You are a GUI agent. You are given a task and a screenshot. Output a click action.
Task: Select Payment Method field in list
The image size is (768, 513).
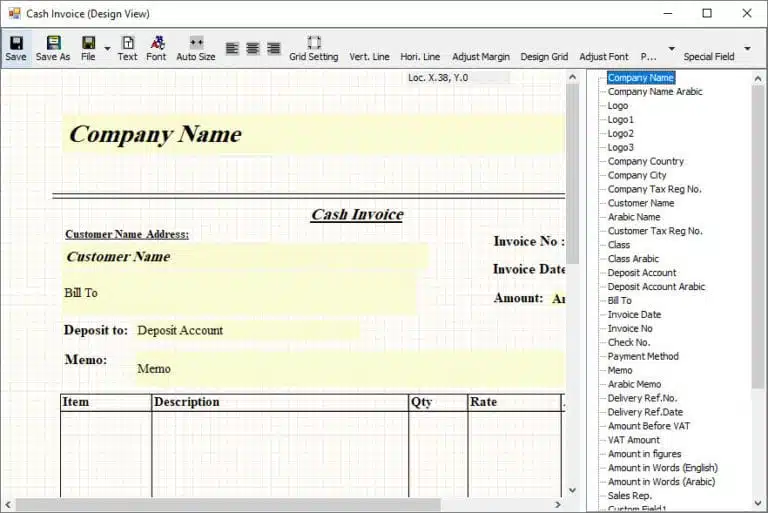coord(643,356)
